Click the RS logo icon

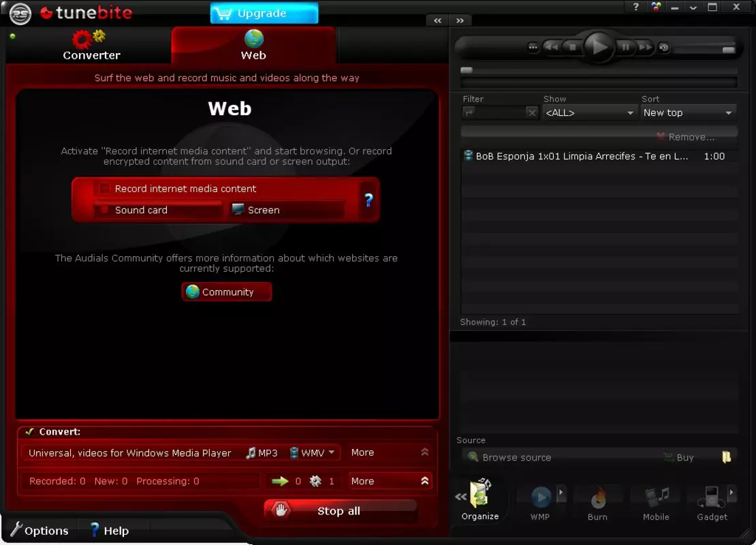point(20,14)
